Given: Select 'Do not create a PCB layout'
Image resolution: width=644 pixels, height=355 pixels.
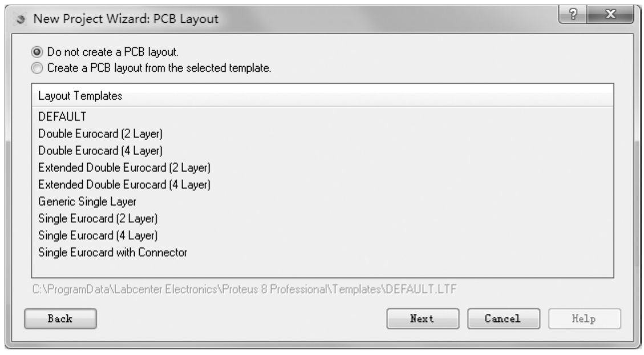Looking at the screenshot, I should click(37, 52).
